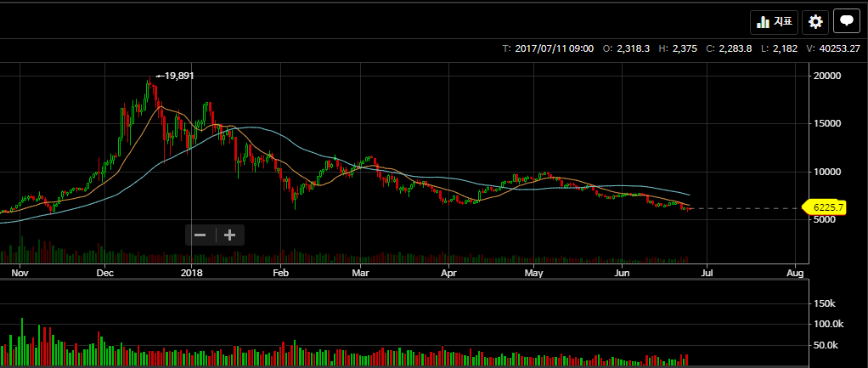
Task: Click the 5000 price axis label
Action: pos(826,219)
